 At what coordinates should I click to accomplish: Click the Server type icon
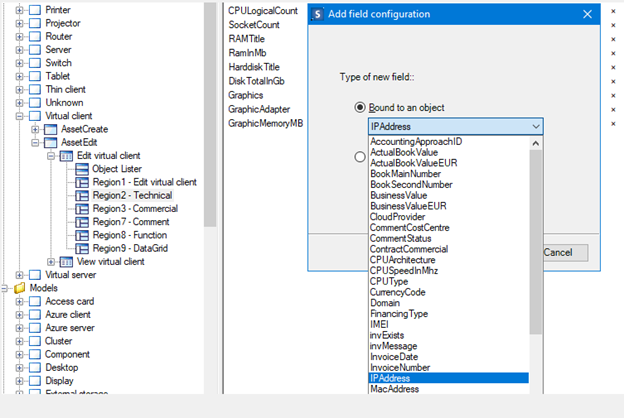[35, 50]
